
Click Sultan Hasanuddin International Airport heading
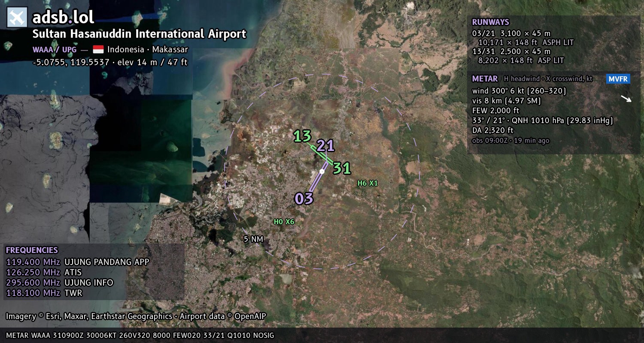[x=140, y=34]
